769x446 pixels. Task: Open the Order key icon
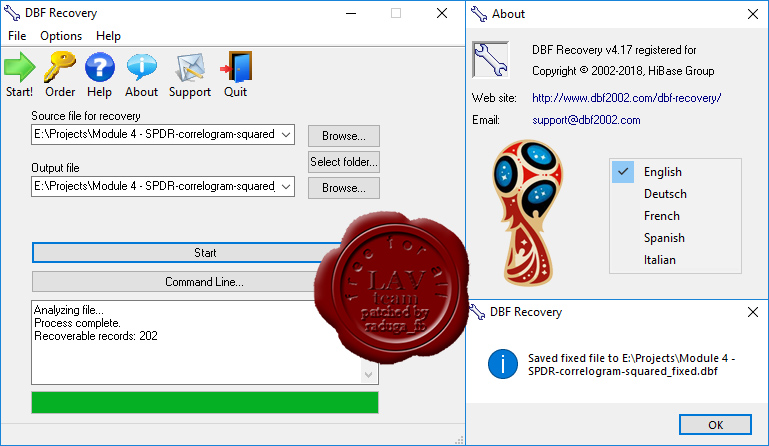[x=59, y=67]
